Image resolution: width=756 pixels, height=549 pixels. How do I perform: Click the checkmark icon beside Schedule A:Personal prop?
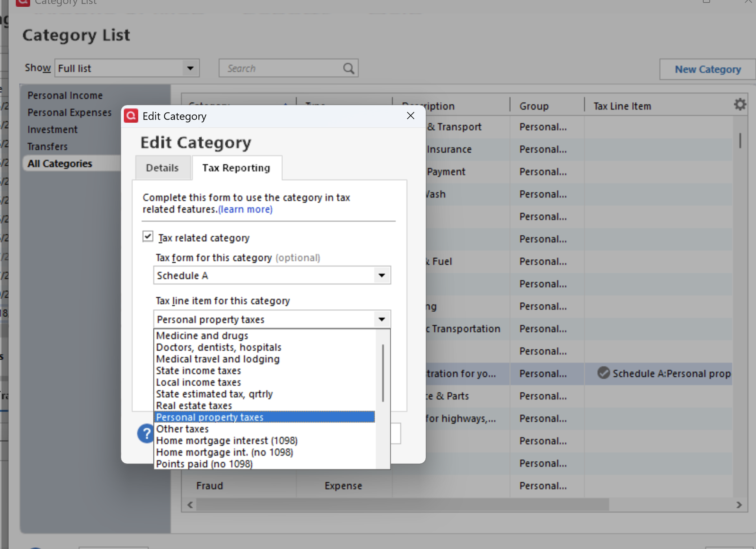(603, 373)
